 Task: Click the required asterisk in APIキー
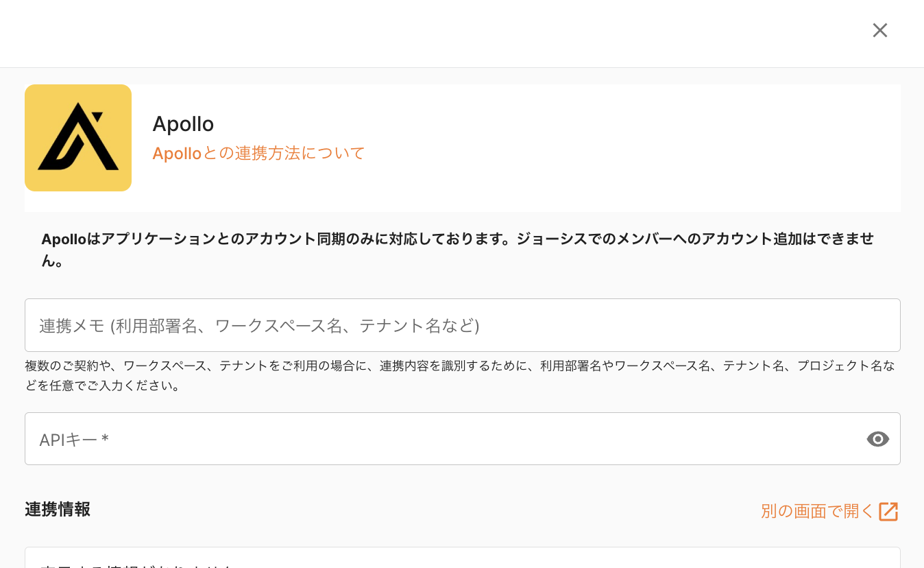(x=105, y=439)
